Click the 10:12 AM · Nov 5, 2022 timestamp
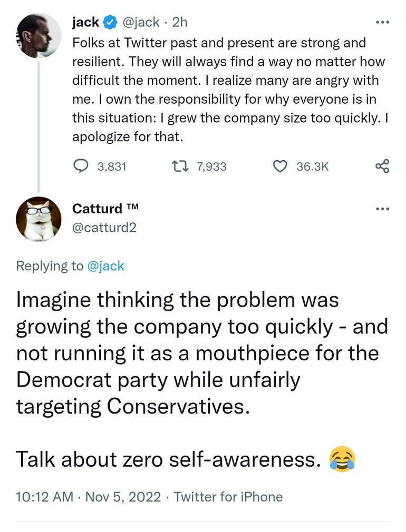The image size is (406, 532). (88, 496)
